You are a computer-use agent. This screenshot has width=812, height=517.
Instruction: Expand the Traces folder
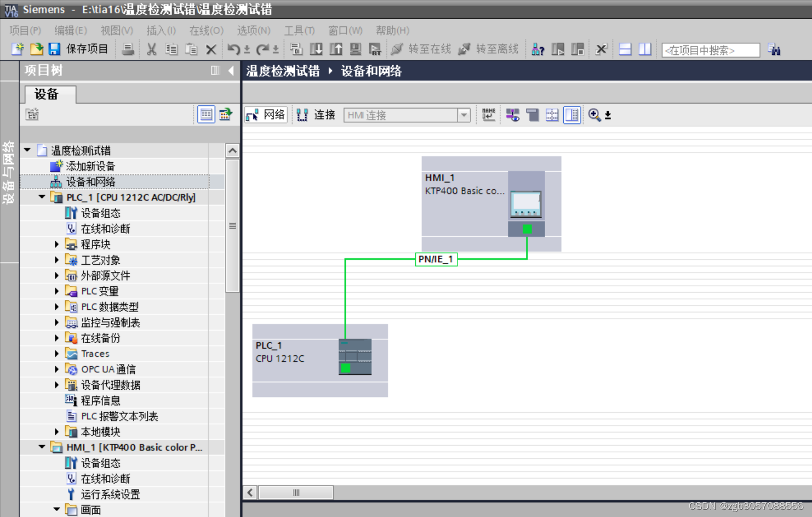tap(56, 354)
